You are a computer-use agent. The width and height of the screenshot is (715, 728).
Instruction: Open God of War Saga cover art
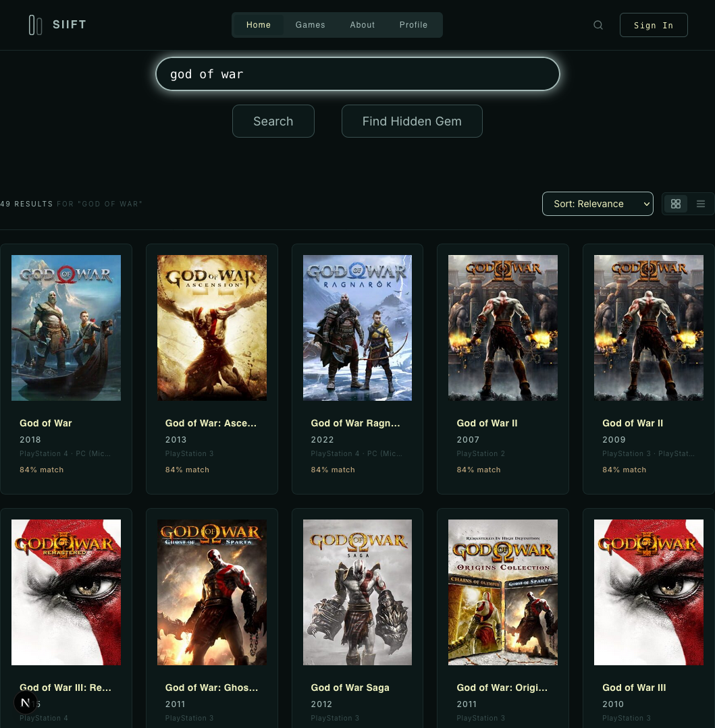(357, 592)
